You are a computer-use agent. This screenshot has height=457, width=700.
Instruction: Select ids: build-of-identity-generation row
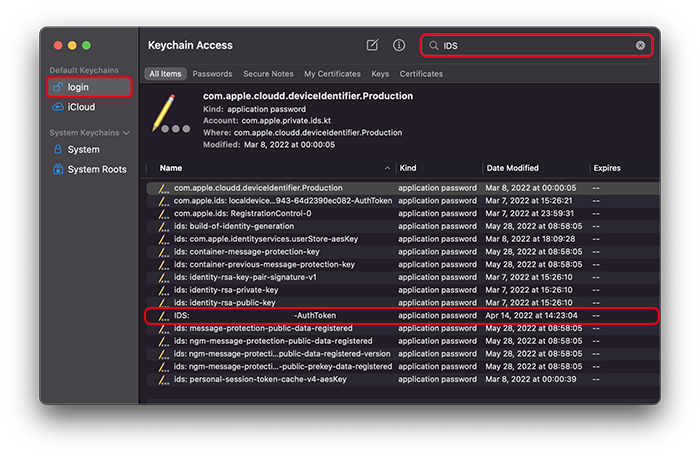403,226
